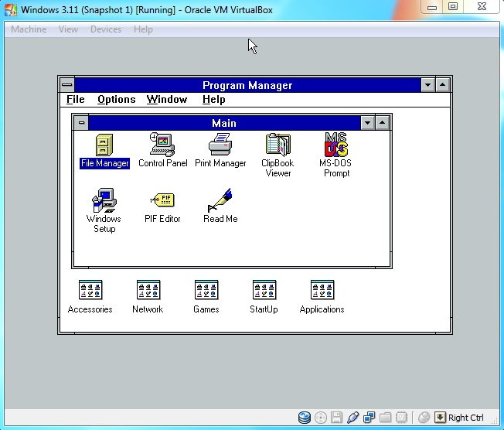Screen dimensions: 504x430
Task: Select the MS-DOS Prompt icon
Action: click(x=335, y=145)
